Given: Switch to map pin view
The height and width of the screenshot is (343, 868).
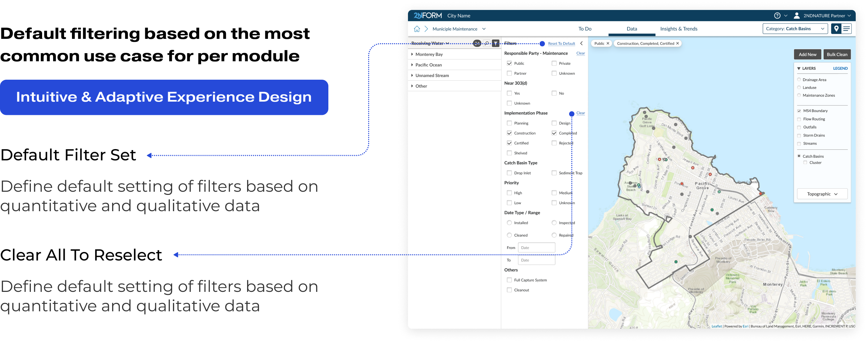Looking at the screenshot, I should tap(836, 29).
